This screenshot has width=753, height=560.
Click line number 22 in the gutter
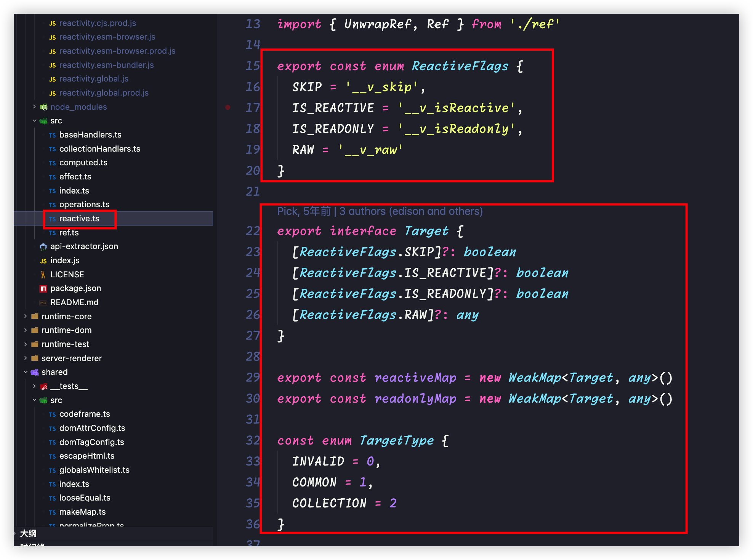coord(253,231)
